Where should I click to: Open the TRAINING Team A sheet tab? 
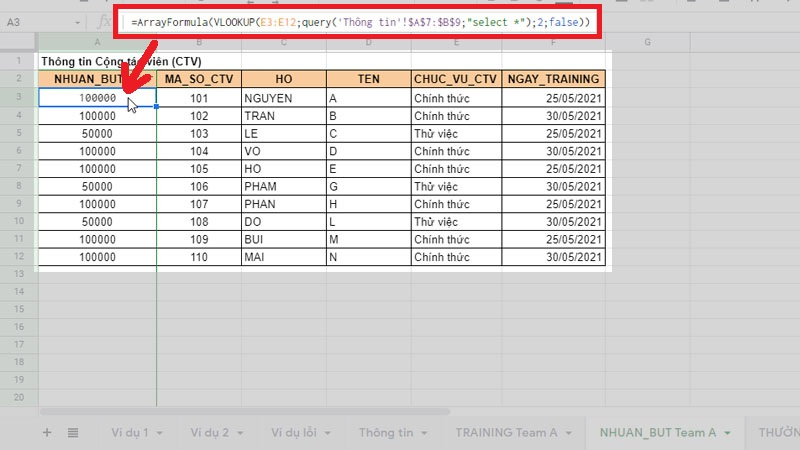[x=506, y=433]
